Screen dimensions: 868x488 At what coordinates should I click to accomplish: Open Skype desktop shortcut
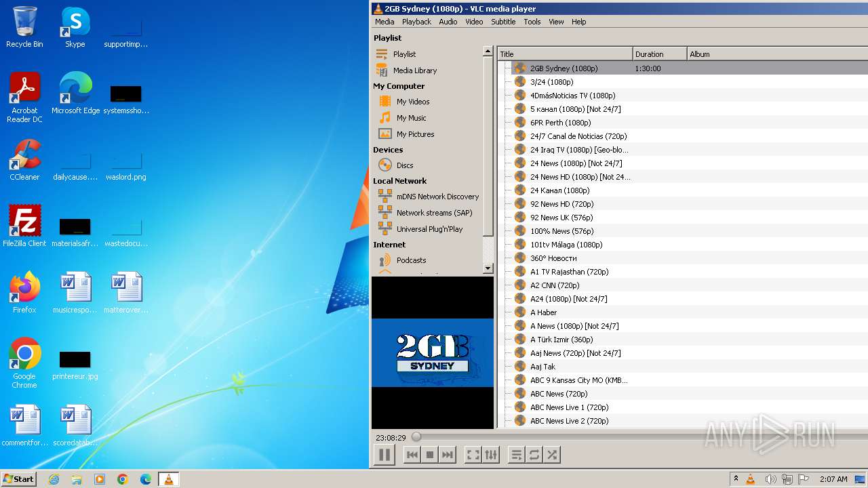pyautogui.click(x=75, y=27)
